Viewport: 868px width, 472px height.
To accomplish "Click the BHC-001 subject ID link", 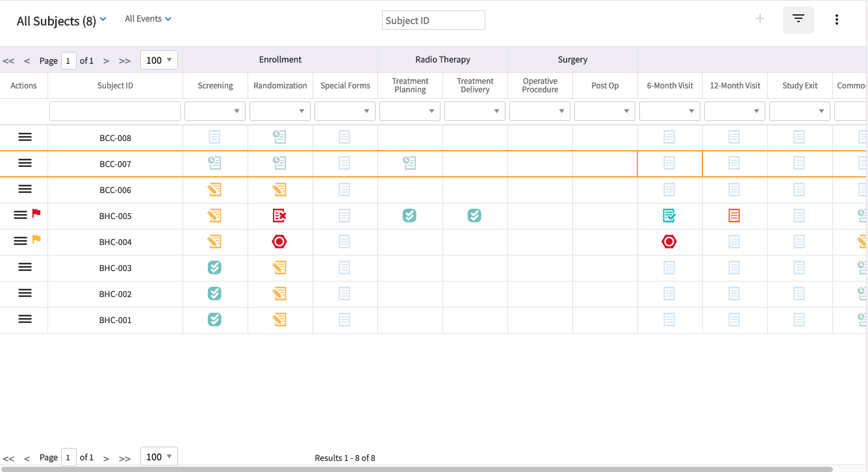I will (x=116, y=320).
